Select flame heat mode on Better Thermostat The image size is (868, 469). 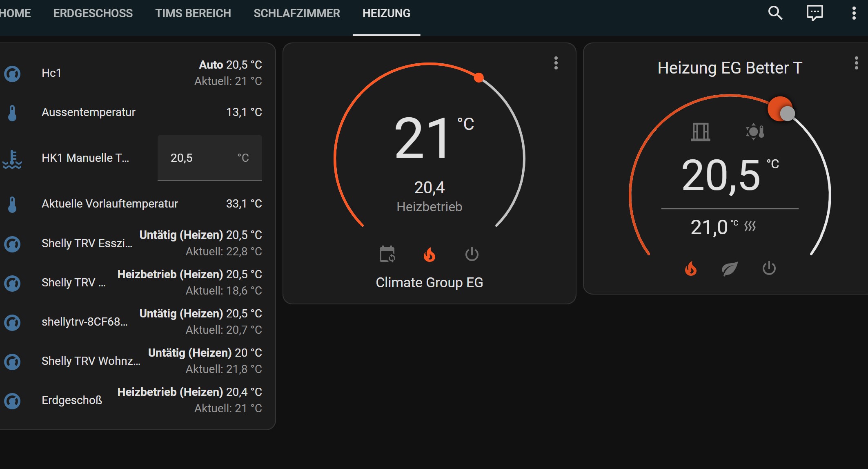691,268
